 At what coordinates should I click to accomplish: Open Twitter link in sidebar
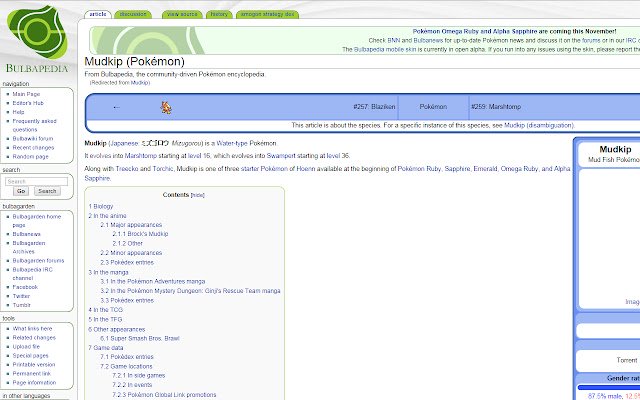(x=21, y=296)
